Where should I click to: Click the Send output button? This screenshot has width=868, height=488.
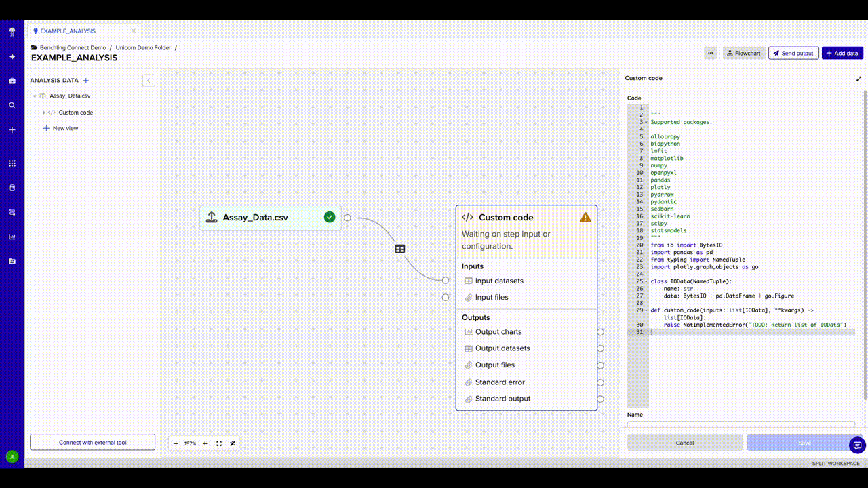click(x=793, y=53)
